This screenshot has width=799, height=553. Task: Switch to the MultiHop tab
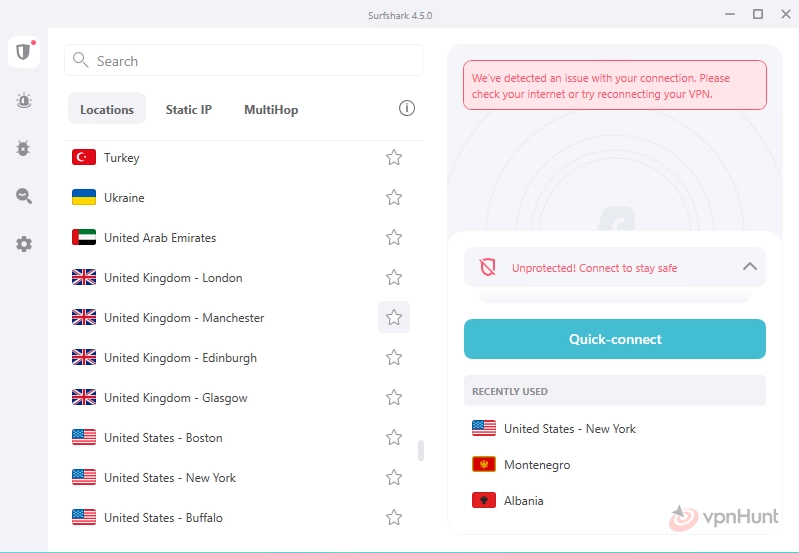(271, 109)
